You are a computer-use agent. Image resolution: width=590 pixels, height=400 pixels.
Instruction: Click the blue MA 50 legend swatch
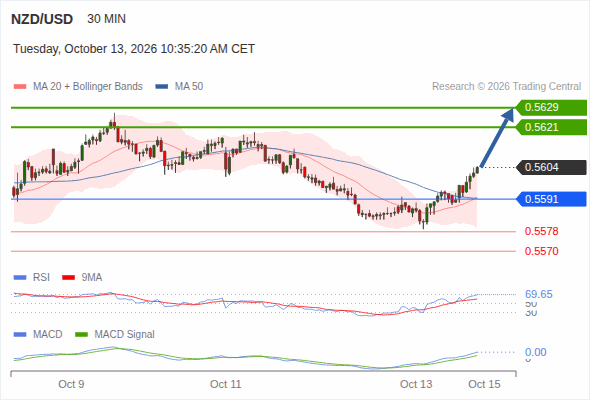[x=162, y=87]
